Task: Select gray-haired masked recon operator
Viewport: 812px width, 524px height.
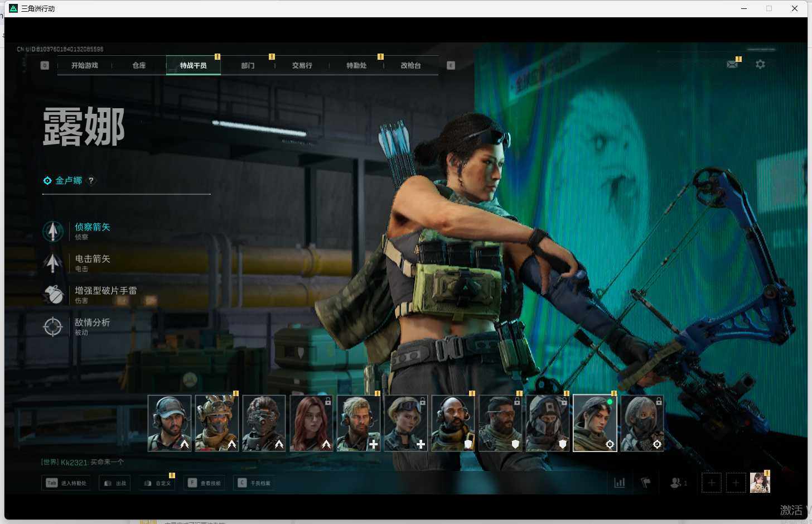Action: click(x=642, y=423)
